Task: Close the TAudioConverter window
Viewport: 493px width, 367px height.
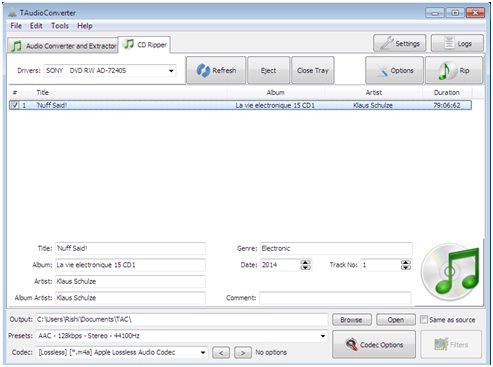Action: 475,13
